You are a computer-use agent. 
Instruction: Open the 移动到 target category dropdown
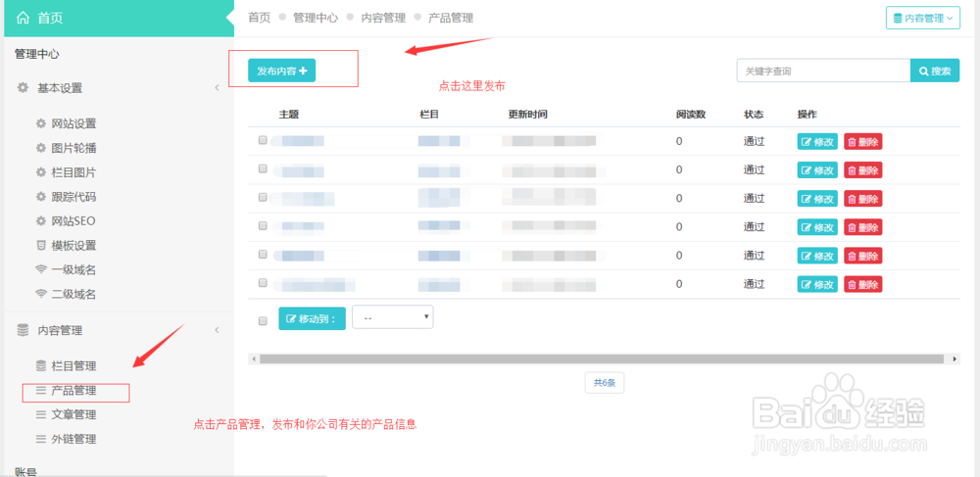pyautogui.click(x=393, y=317)
